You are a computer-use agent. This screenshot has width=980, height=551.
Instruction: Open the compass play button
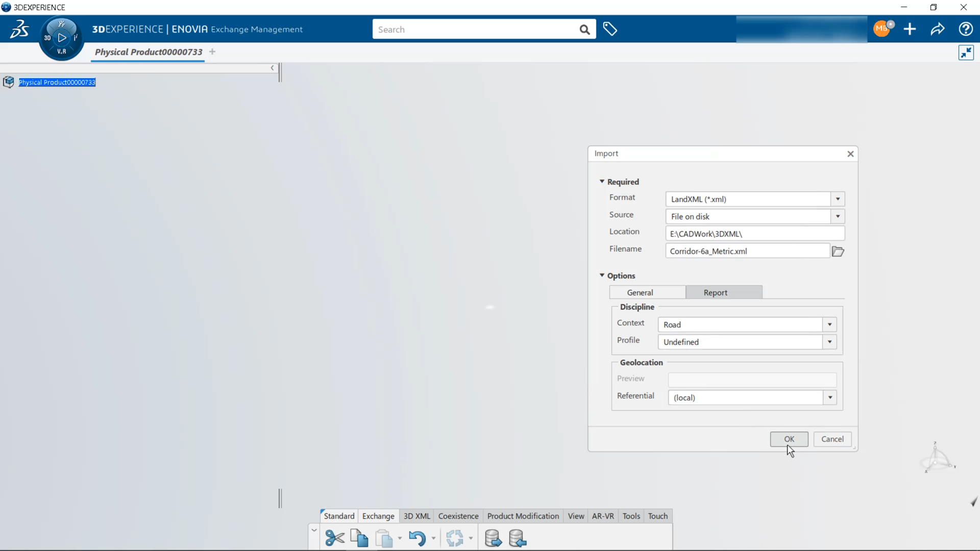[x=62, y=38]
